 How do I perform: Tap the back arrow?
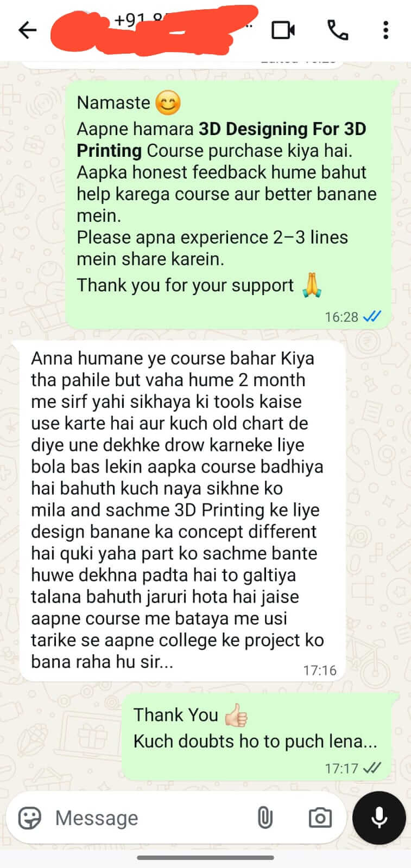(x=27, y=30)
